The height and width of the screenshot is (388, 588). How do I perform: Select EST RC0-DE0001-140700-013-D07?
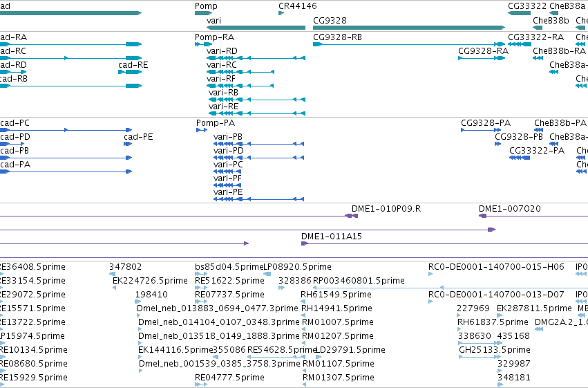[x=496, y=295]
